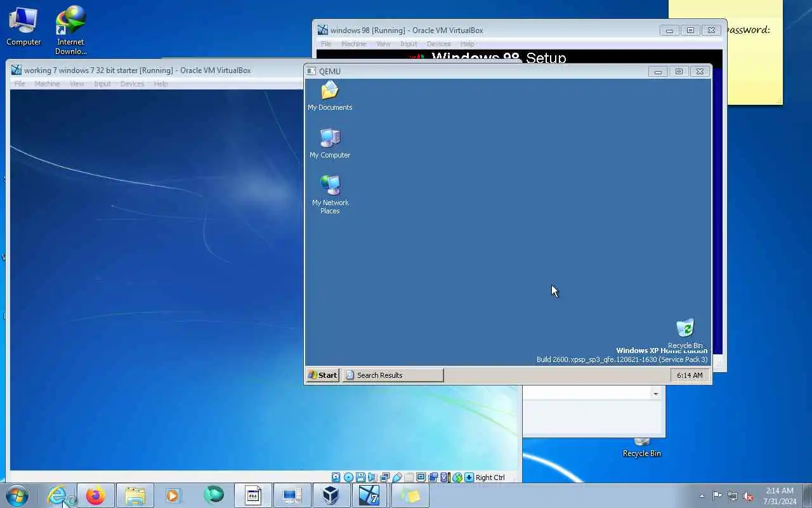Click floppy disk icon in VirtualBox status bar
Image resolution: width=812 pixels, height=508 pixels.
pyautogui.click(x=360, y=478)
